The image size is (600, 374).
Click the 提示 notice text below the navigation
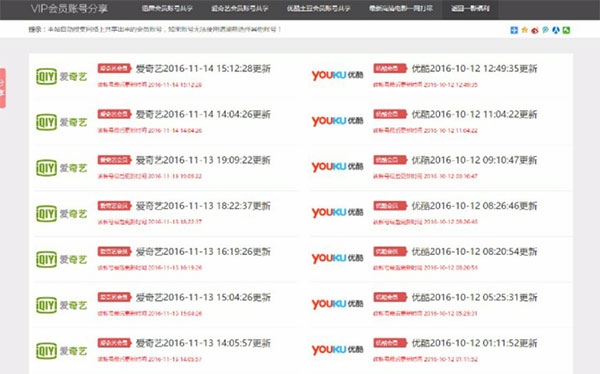pyautogui.click(x=155, y=29)
